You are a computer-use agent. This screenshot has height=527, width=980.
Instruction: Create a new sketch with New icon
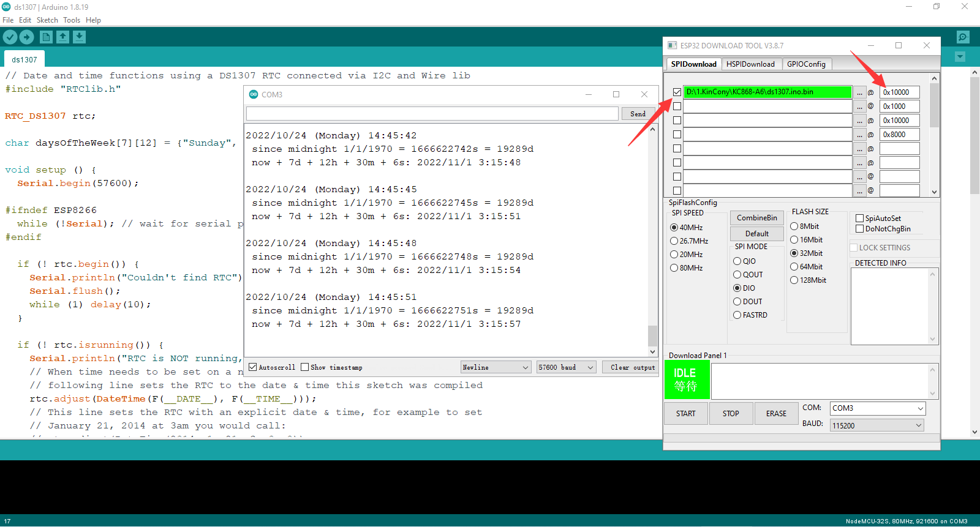[x=46, y=37]
